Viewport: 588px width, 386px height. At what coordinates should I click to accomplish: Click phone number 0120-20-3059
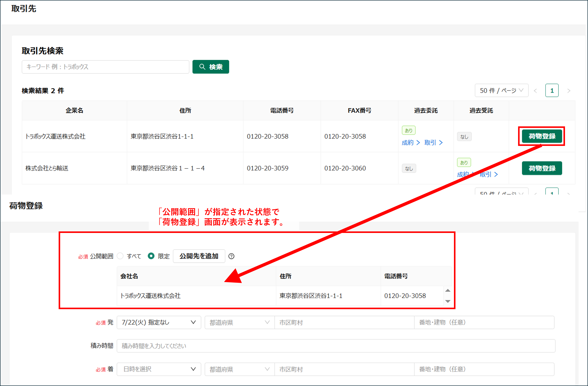(x=267, y=168)
